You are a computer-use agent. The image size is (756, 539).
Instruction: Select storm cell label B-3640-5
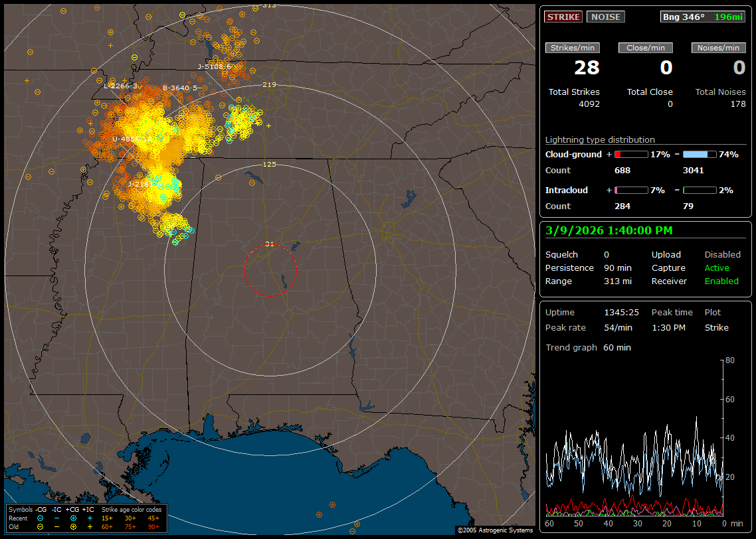(x=181, y=88)
